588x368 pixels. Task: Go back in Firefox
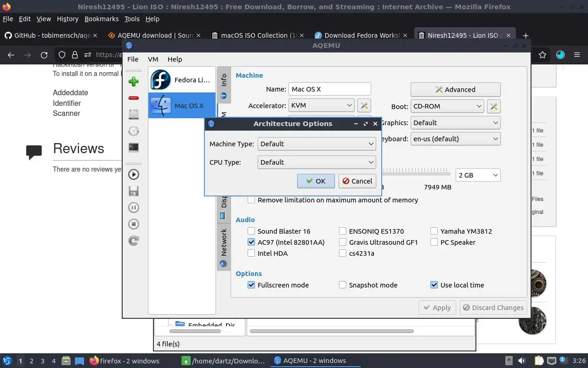11,55
